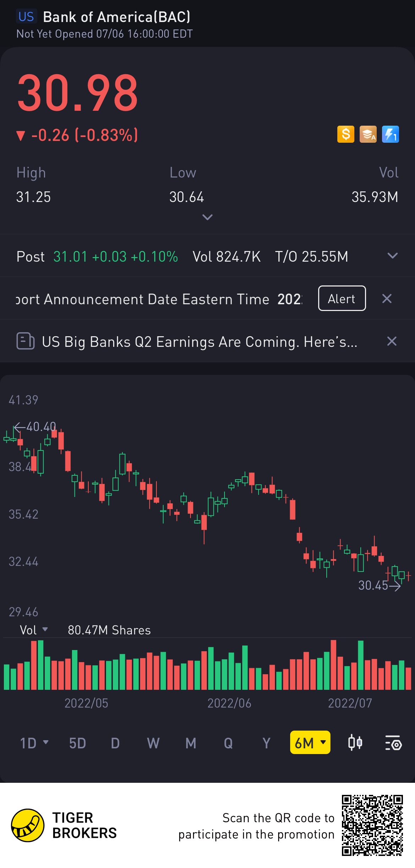Expand more quote details below Low
Image resolution: width=415 pixels, height=868 pixels.
[x=207, y=217]
